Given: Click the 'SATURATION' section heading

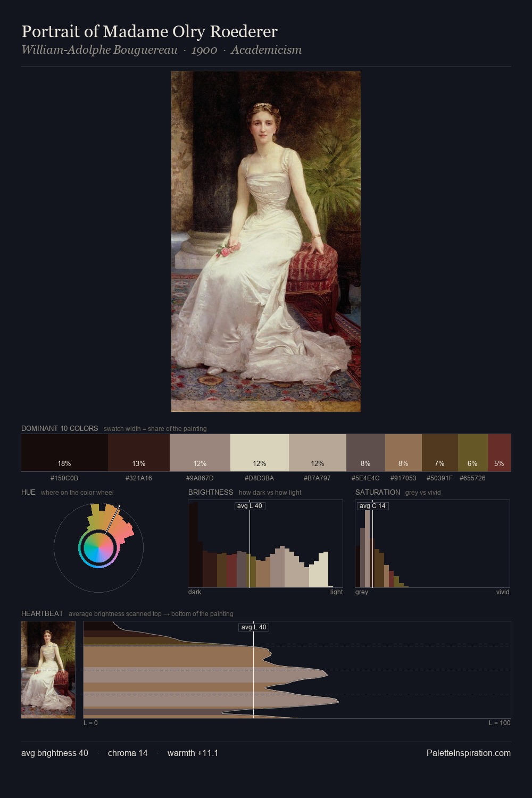Looking at the screenshot, I should (x=378, y=492).
